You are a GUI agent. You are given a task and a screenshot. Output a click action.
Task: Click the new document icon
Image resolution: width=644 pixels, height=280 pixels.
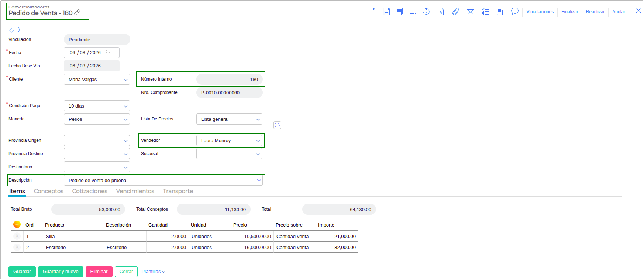pyautogui.click(x=373, y=12)
